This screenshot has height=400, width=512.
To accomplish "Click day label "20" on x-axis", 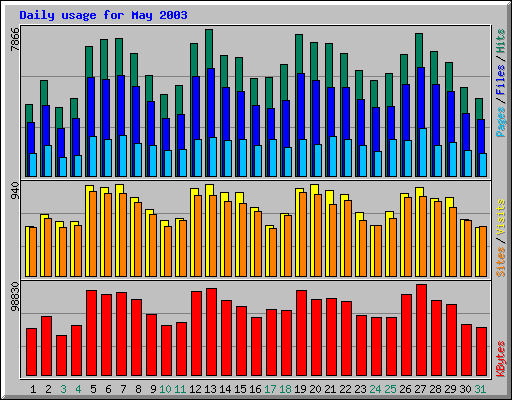I will tap(315, 389).
